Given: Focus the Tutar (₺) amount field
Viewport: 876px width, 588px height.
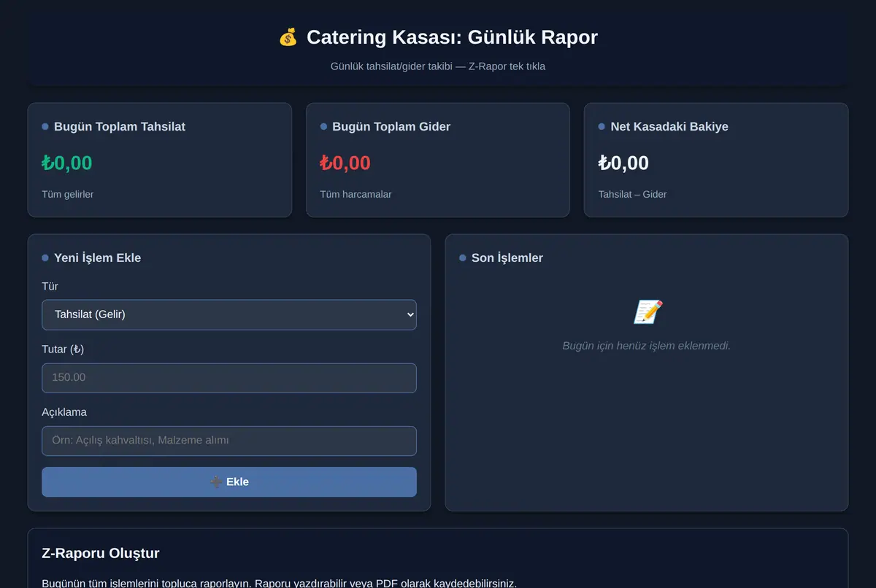Looking at the screenshot, I should tap(229, 378).
